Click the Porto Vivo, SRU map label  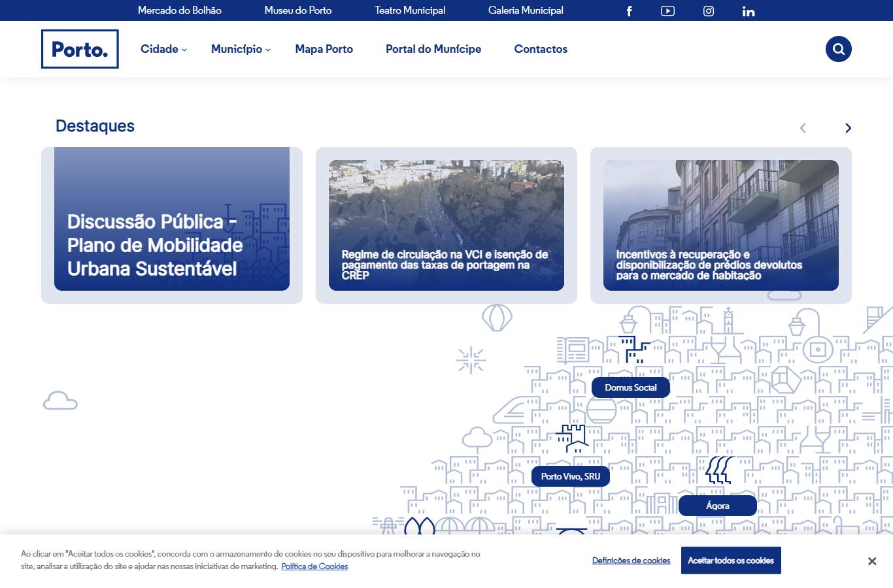pyautogui.click(x=571, y=476)
